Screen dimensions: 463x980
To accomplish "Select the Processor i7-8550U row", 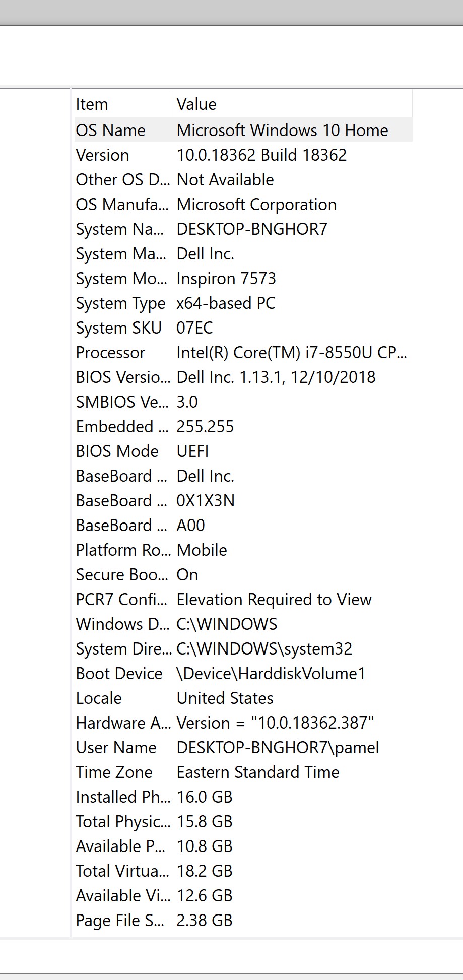I will (243, 352).
